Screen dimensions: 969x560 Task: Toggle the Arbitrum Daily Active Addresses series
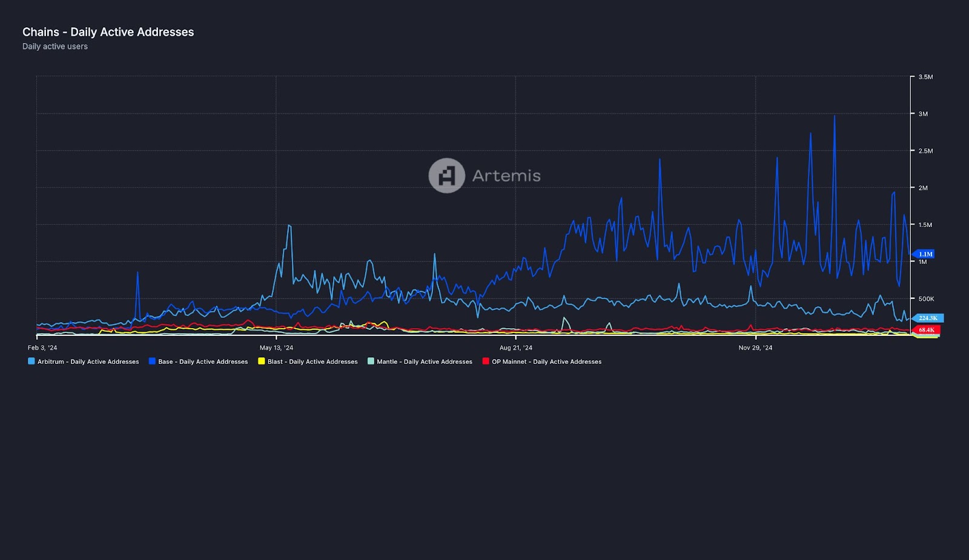(x=84, y=361)
